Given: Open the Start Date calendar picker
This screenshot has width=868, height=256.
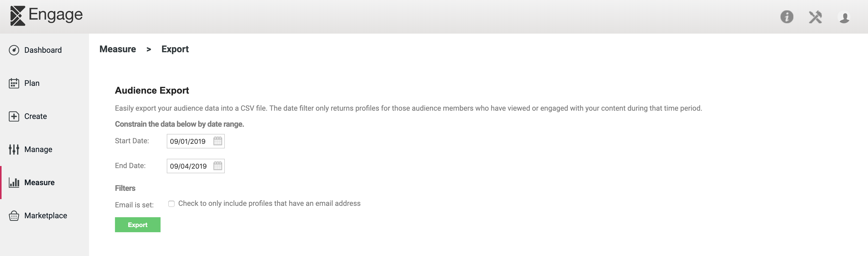Looking at the screenshot, I should (x=218, y=141).
